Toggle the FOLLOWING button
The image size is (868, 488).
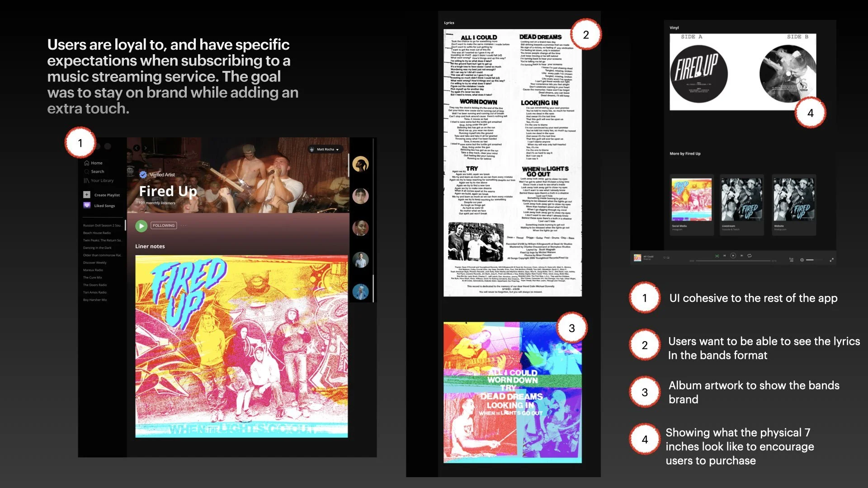(164, 225)
